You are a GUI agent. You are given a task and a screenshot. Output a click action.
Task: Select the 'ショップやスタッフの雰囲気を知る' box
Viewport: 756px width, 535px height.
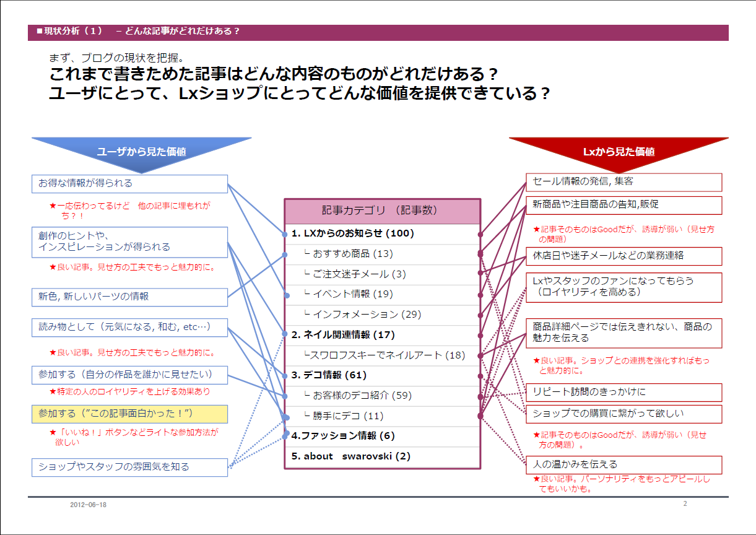click(x=129, y=468)
